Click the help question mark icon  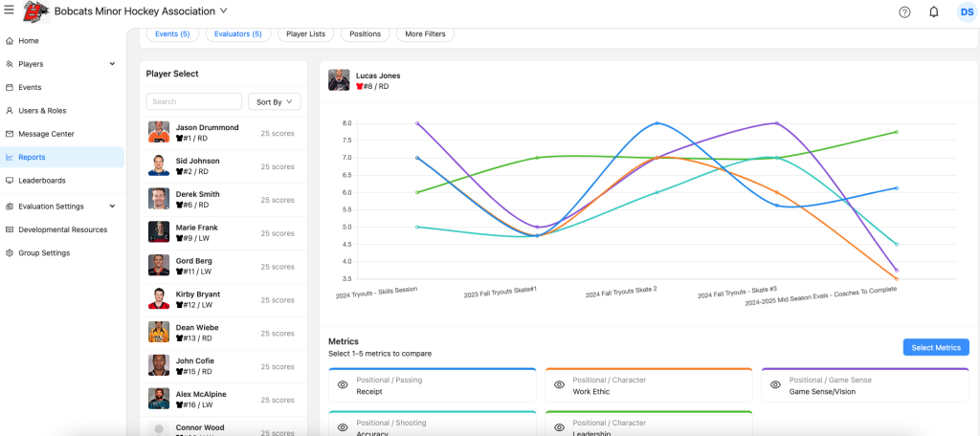pos(904,11)
